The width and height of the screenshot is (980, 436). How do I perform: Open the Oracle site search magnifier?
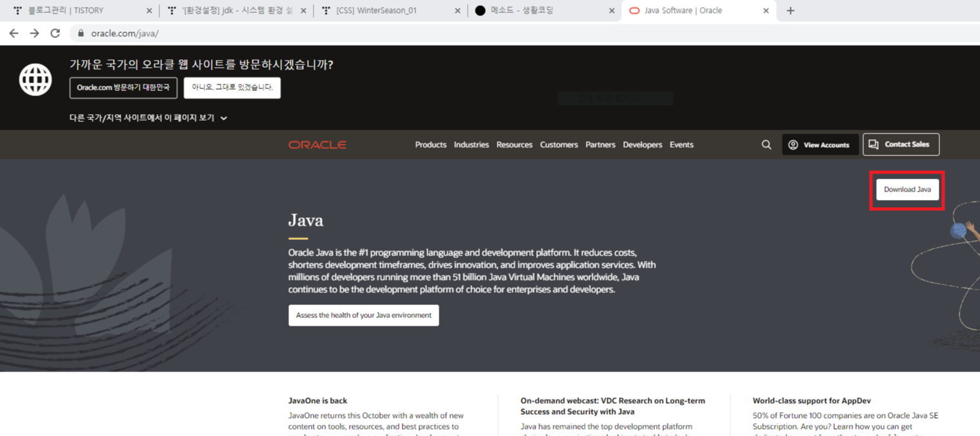pos(766,144)
